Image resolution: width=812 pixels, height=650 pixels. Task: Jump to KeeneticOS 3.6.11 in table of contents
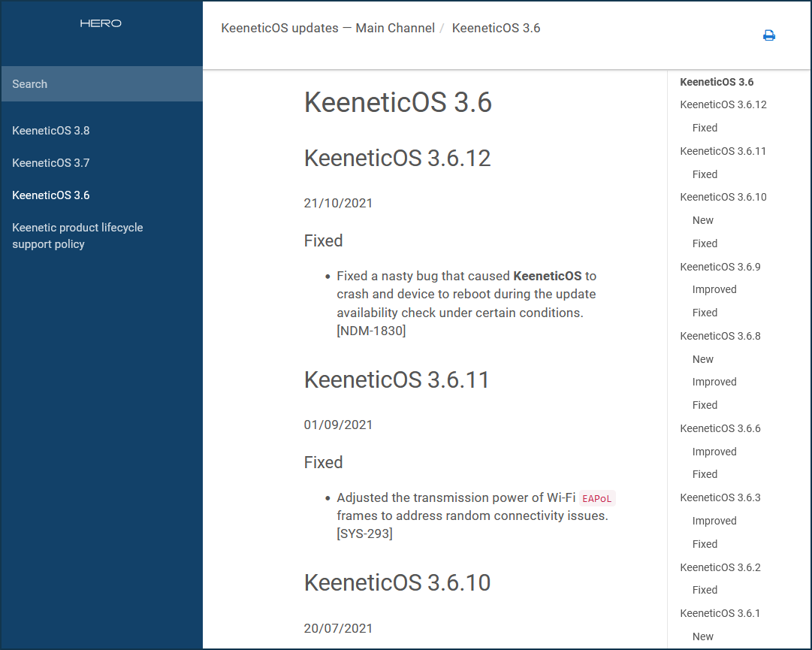click(723, 151)
